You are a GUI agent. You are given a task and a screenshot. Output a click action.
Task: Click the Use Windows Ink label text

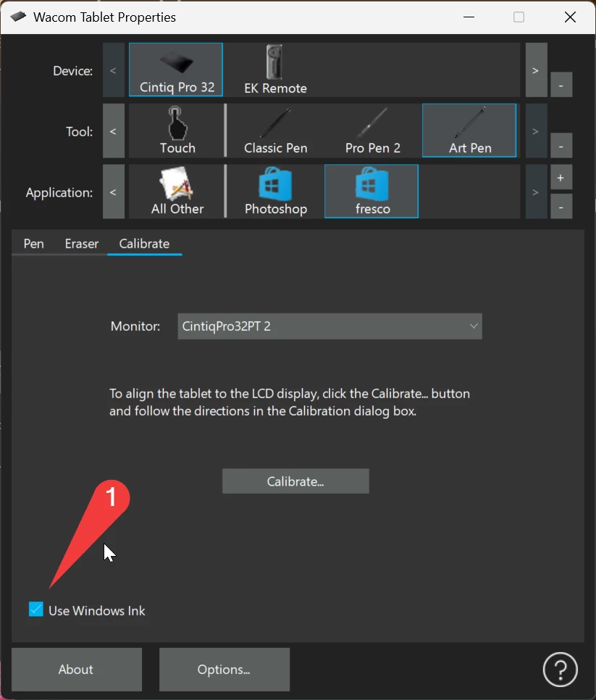(97, 611)
